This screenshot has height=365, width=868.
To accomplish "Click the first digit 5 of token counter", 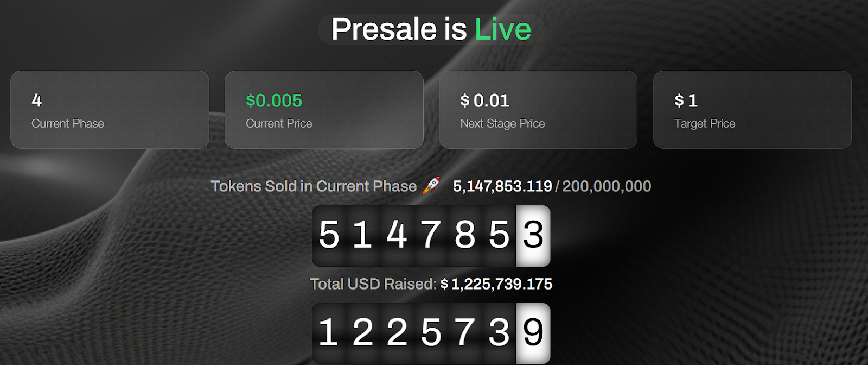I will (329, 236).
